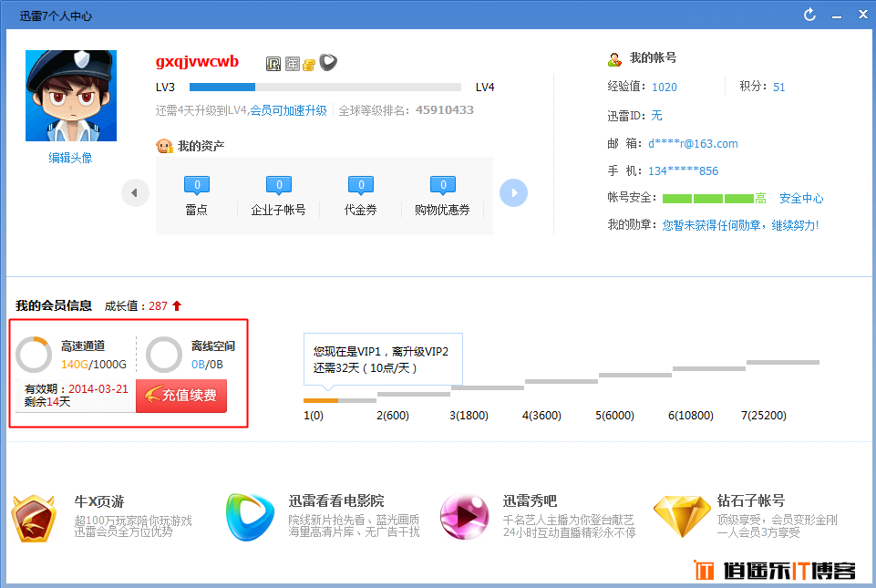Viewport: 876px width, 588px height.
Task: Click the grey Kankan play badge icon
Action: (x=328, y=62)
